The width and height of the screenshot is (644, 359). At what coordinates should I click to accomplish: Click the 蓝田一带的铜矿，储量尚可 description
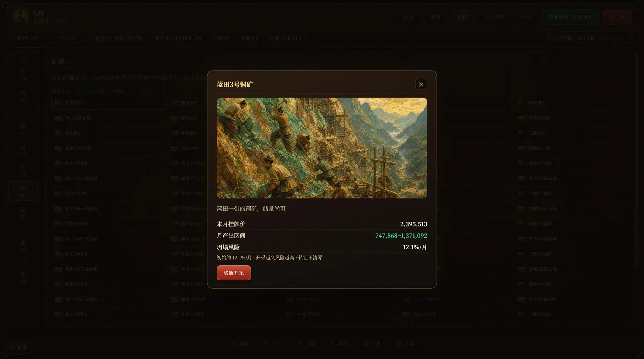(251, 209)
